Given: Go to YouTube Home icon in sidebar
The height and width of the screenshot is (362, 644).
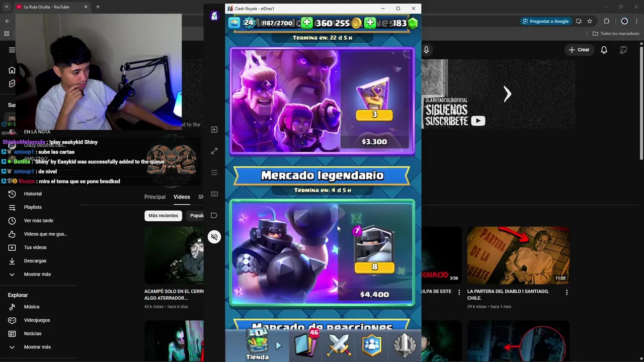Looking at the screenshot, I should click(12, 70).
